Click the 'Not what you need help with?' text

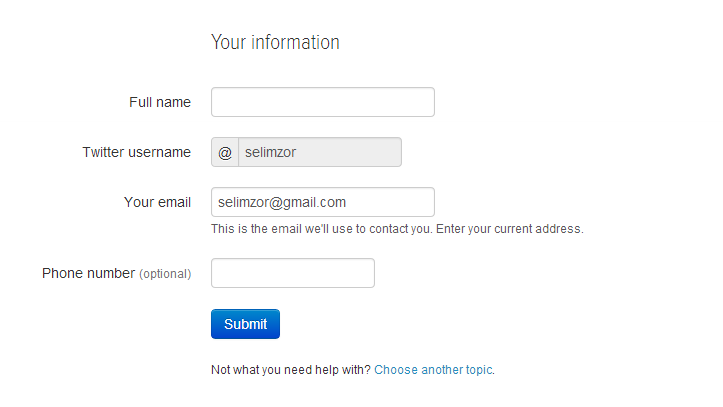pyautogui.click(x=291, y=370)
